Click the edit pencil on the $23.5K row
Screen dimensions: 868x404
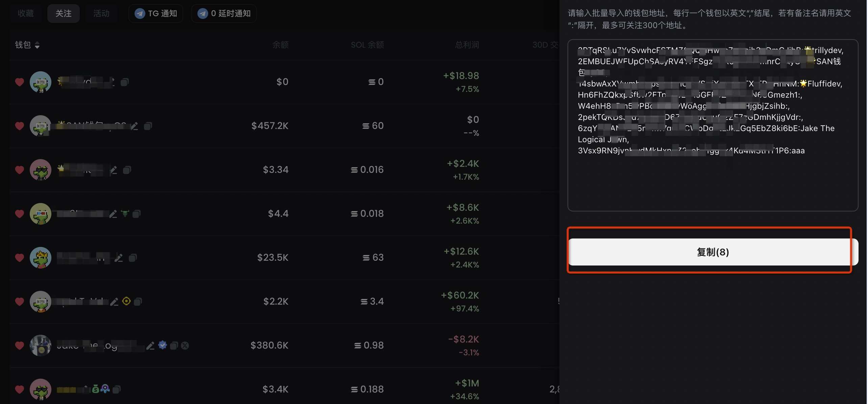point(119,258)
